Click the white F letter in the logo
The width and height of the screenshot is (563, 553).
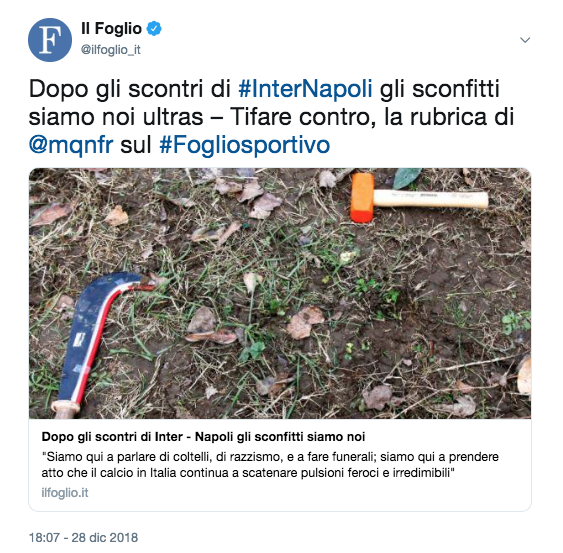click(x=50, y=40)
